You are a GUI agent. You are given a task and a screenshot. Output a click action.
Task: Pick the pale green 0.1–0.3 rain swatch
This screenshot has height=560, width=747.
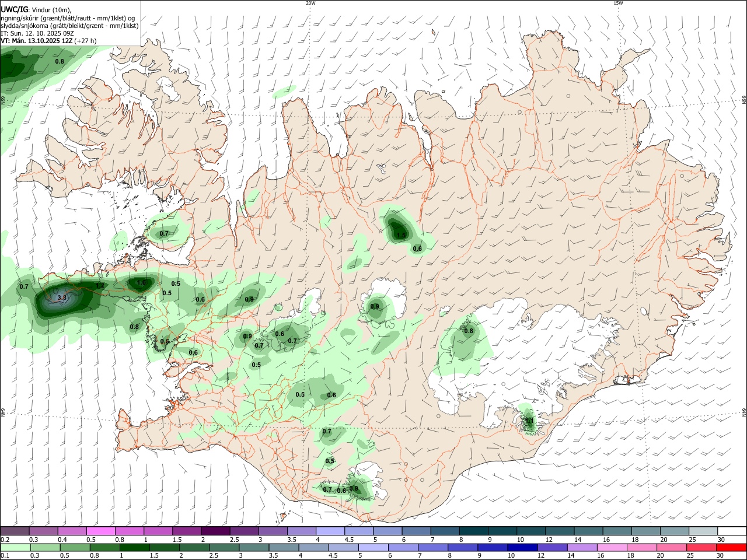[15, 547]
